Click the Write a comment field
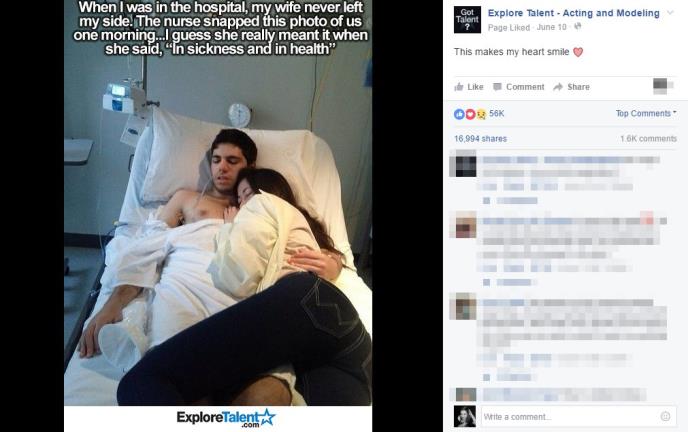688x432 pixels. click(579, 416)
